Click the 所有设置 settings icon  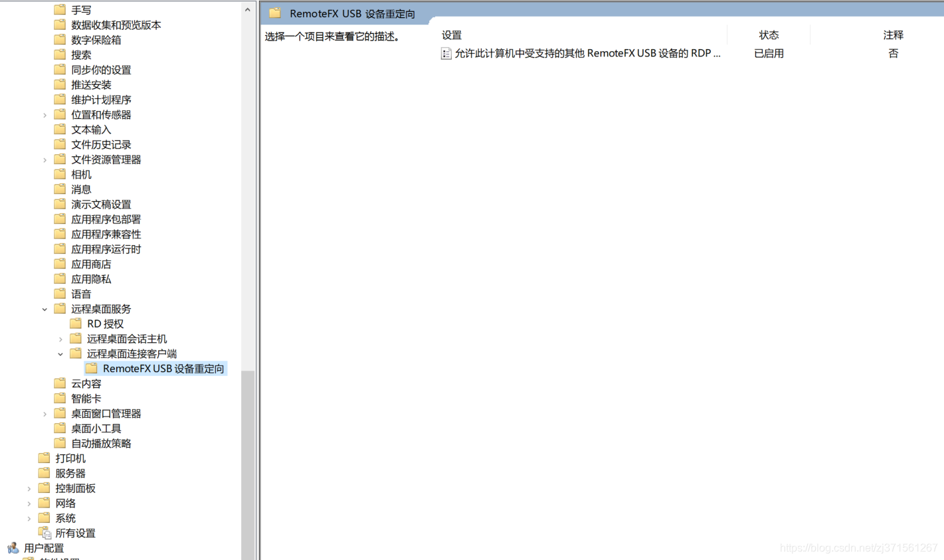[x=45, y=533]
